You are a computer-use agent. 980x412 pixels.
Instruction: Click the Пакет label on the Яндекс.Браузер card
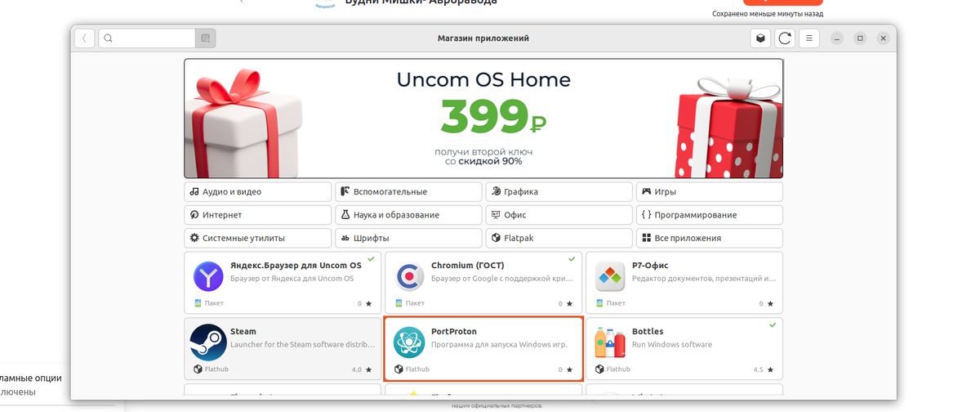[x=214, y=303]
